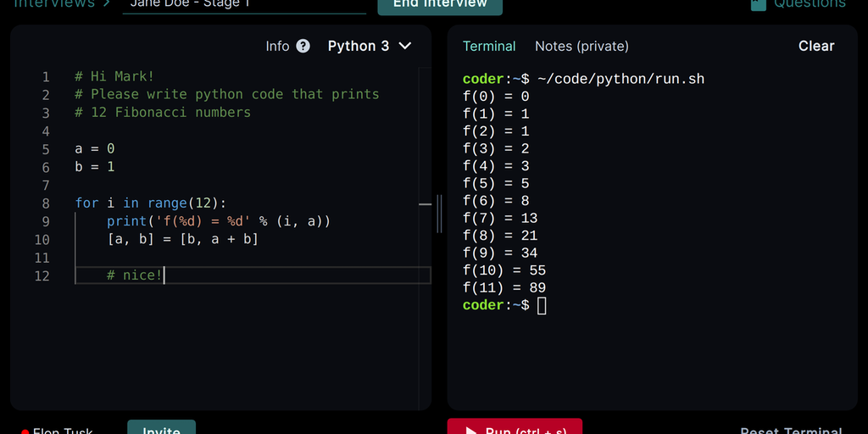Run the code with the red Run button

tap(515, 427)
